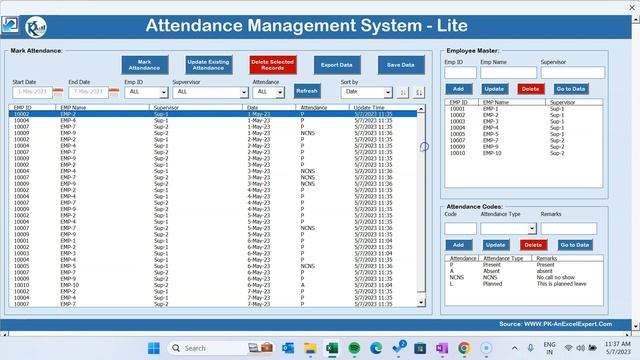This screenshot has width=640, height=360.
Task: Switch to Excel in the taskbar
Action: pos(332,348)
